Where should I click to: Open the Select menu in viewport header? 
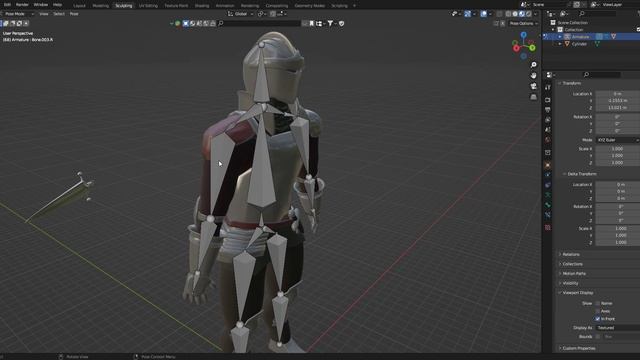59,14
